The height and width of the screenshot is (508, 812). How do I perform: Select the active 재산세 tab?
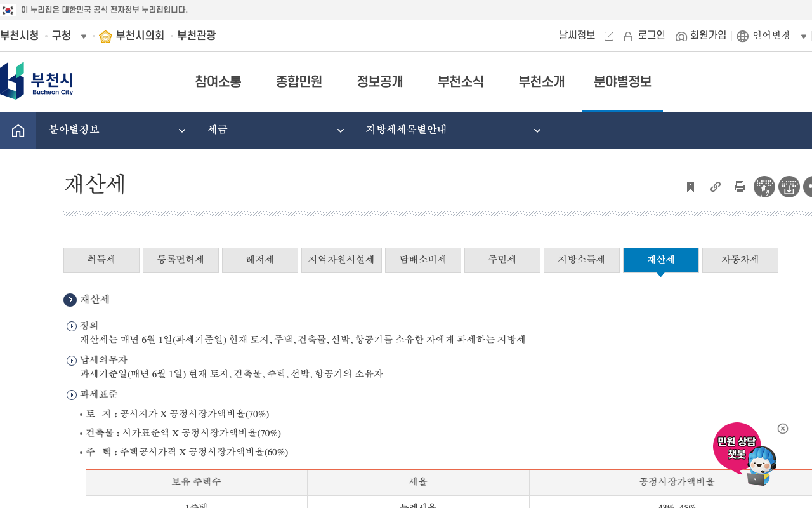(x=661, y=260)
